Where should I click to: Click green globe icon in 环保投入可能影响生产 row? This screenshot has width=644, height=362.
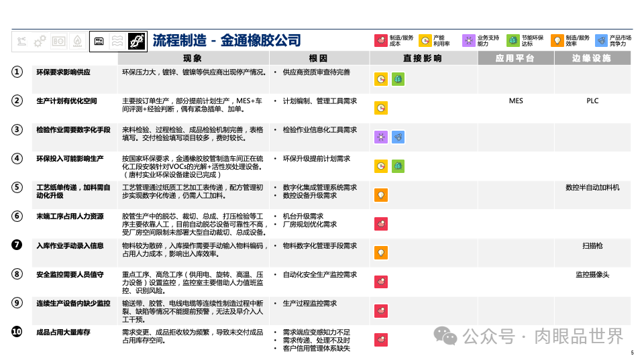pos(398,166)
